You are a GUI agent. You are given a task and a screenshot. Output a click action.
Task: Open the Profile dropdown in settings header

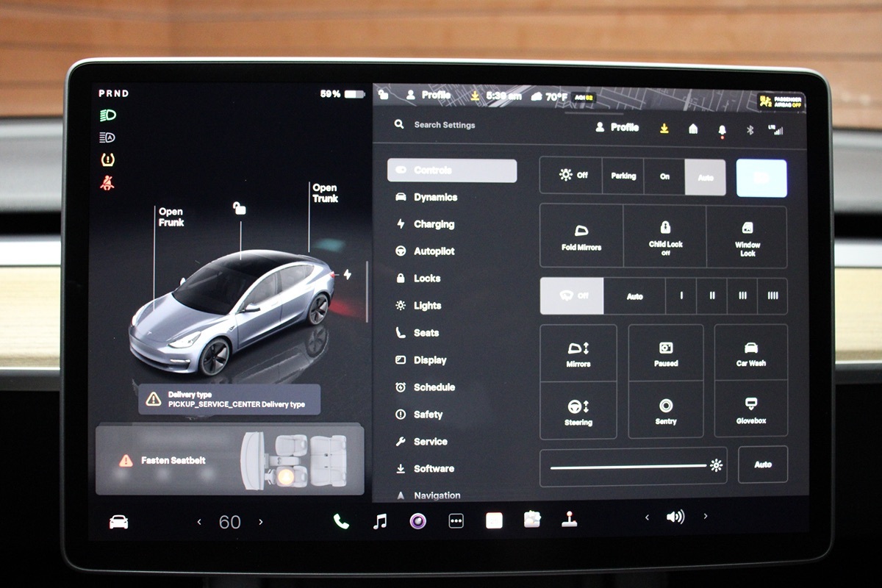[617, 127]
